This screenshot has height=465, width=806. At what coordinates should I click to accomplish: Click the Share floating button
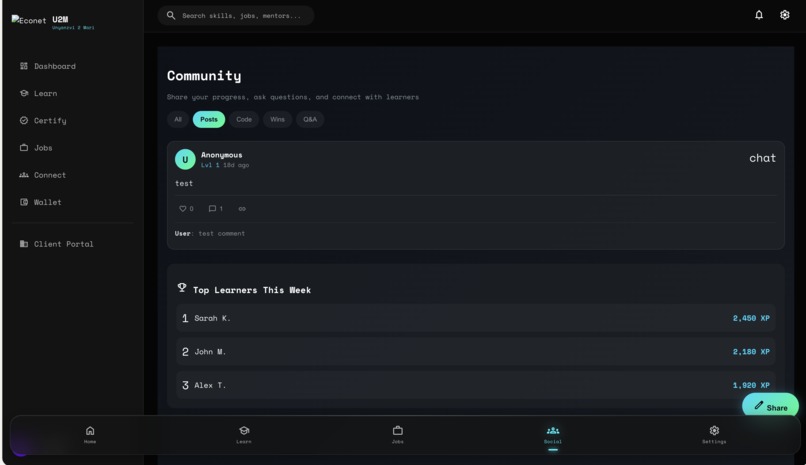771,407
